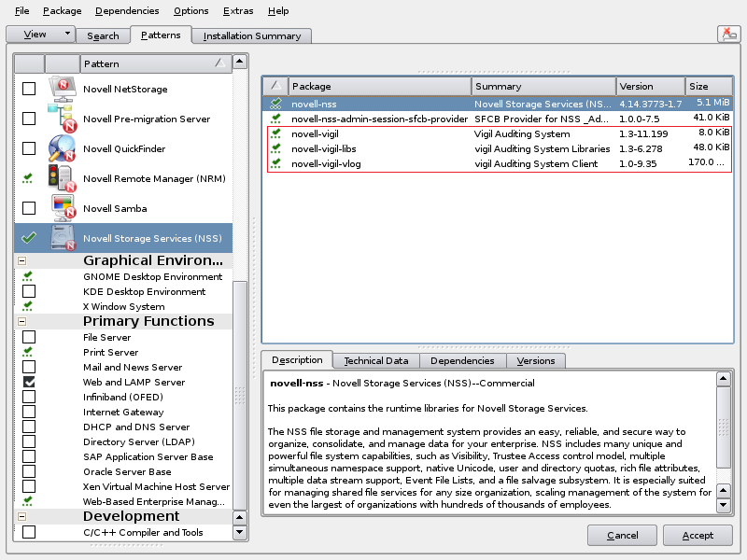Open the Dependencies menu
Image resolution: width=747 pixels, height=560 pixels.
tap(127, 10)
